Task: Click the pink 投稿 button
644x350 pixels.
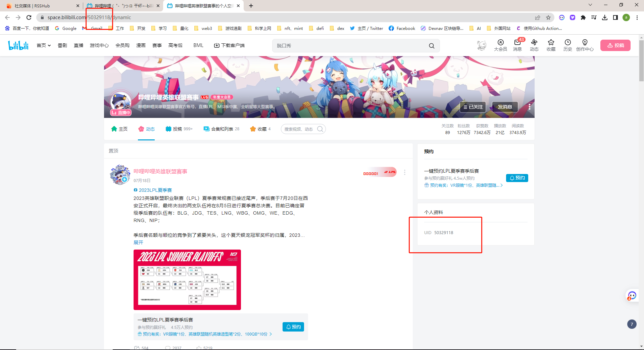Action: (615, 45)
